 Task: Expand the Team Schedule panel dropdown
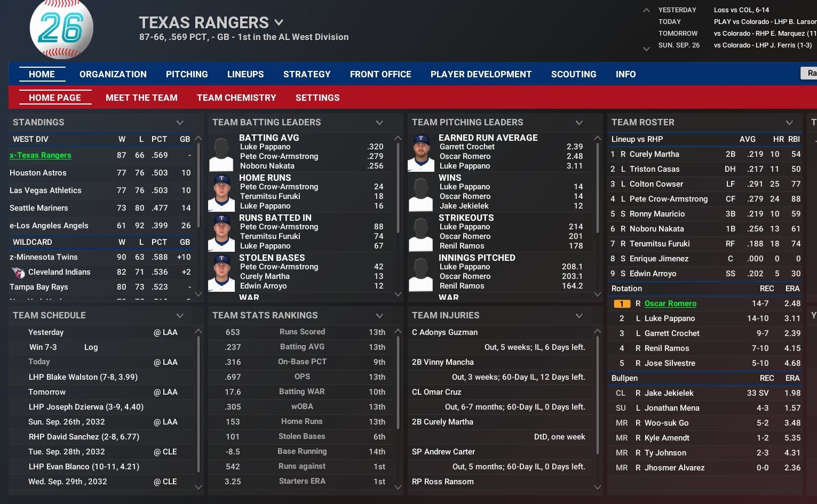click(x=180, y=316)
